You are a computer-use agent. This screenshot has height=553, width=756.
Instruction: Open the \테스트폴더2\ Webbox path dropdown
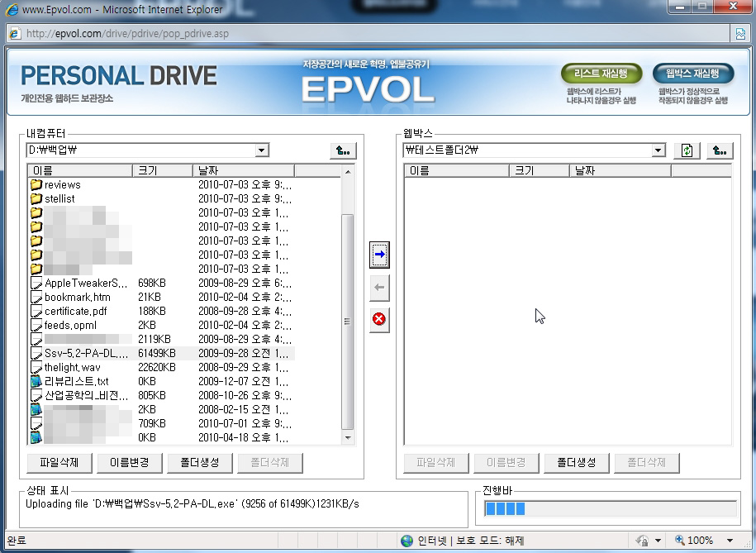tap(659, 150)
